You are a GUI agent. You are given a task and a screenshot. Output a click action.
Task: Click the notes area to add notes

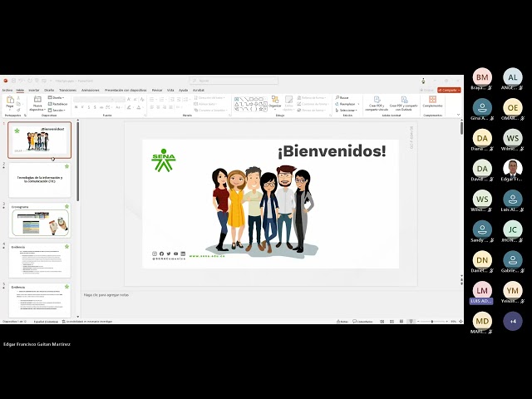[272, 303]
